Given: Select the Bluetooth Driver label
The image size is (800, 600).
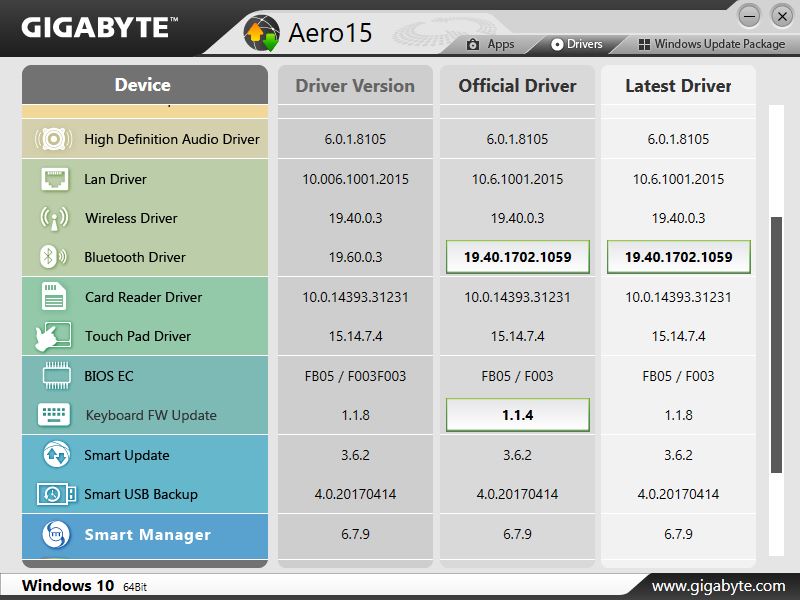Looking at the screenshot, I should [135, 257].
